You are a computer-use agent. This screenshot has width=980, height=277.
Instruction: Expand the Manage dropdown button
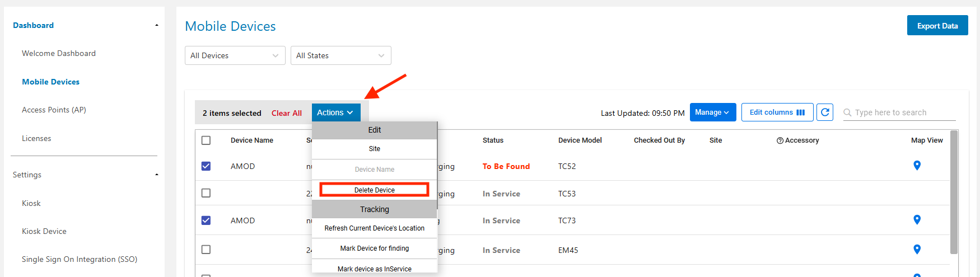click(x=712, y=112)
